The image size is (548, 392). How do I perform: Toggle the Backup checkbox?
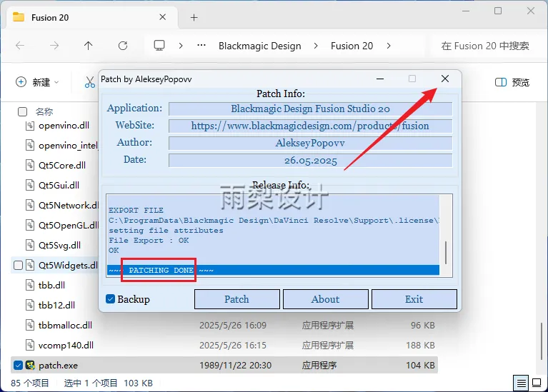coord(111,299)
